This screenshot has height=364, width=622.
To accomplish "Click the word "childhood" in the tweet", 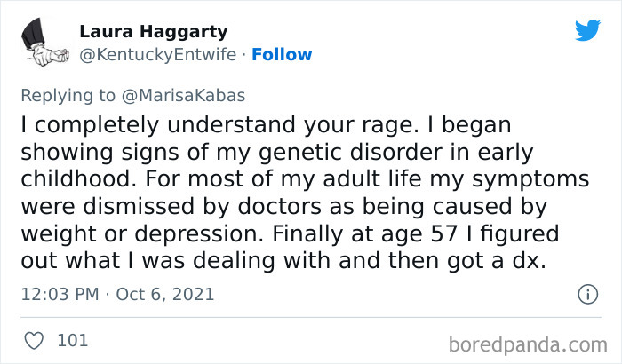I will [75, 179].
